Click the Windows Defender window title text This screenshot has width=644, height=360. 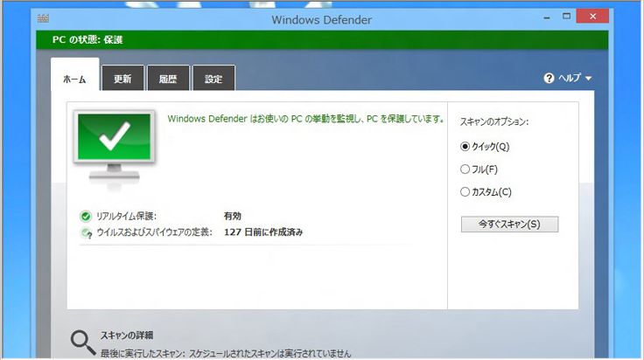click(x=322, y=20)
